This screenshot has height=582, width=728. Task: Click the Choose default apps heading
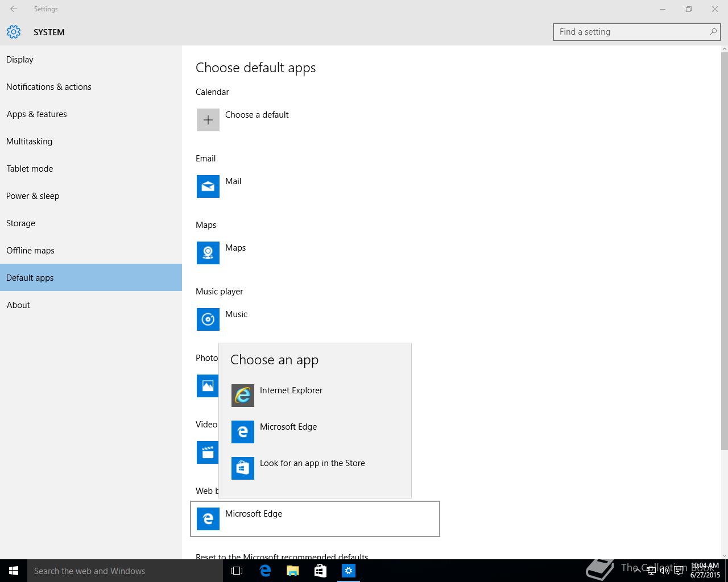pos(255,68)
